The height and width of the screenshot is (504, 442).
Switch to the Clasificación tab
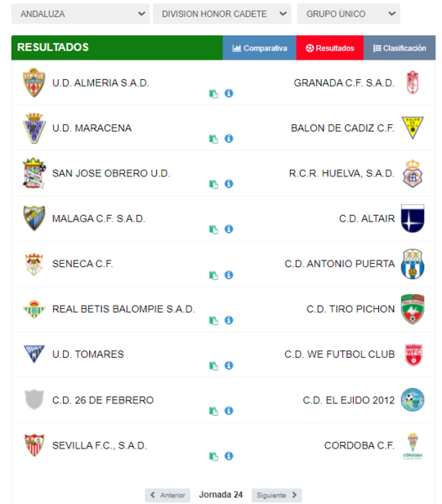[x=400, y=48]
